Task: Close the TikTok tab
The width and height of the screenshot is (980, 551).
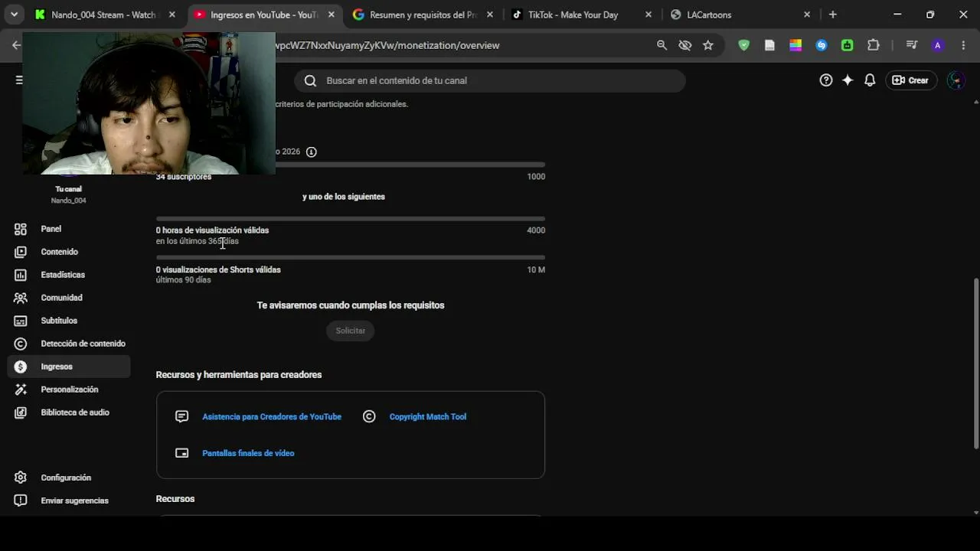Action: pos(648,15)
